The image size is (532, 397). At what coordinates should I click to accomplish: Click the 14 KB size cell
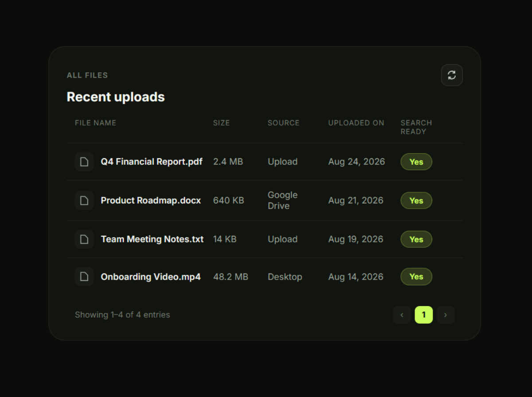click(x=225, y=239)
